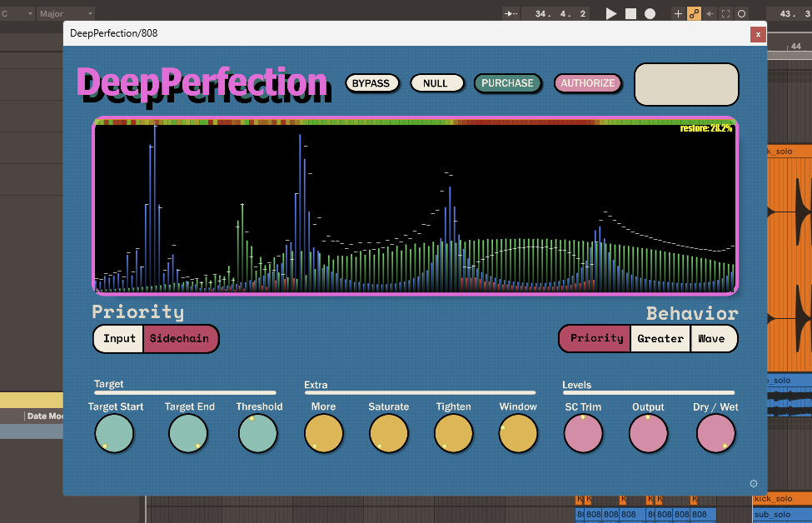812x523 pixels.
Task: Stop playback with the Stop button
Action: tap(630, 13)
